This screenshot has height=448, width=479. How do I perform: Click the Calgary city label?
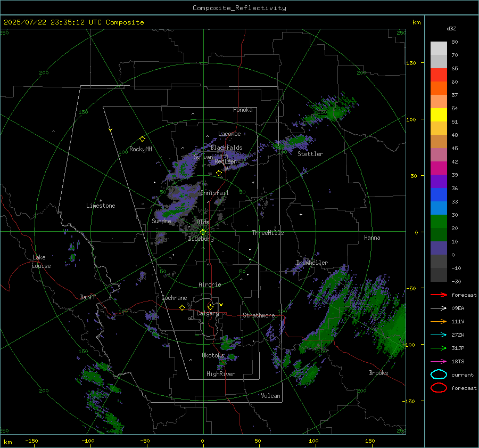click(208, 313)
